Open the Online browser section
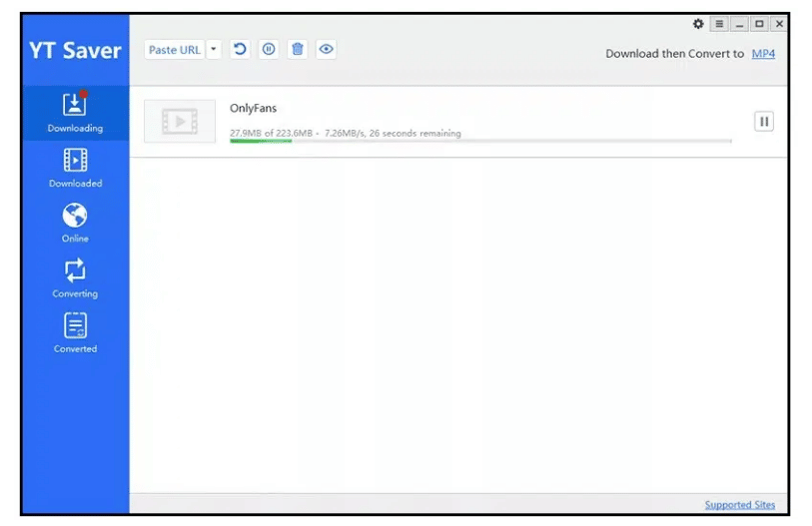 [x=76, y=224]
